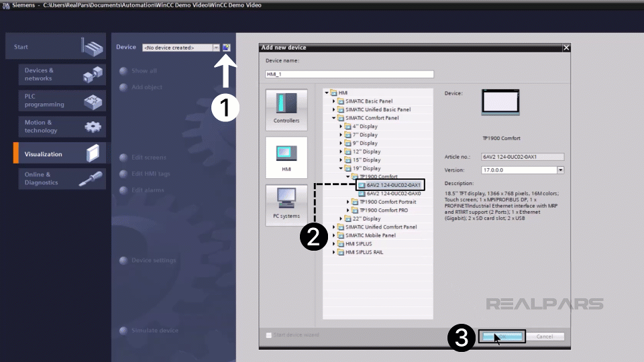Expand the 7'' Display folder
The image size is (644, 362).
[x=341, y=135]
